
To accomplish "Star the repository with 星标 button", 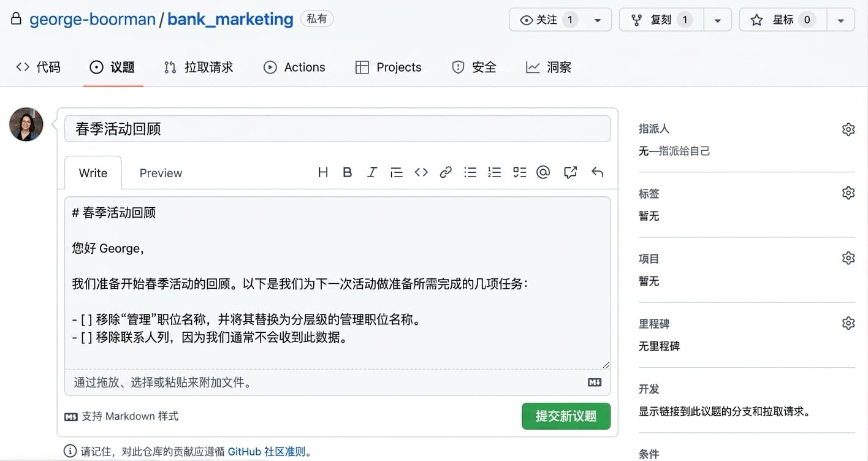I will [783, 20].
